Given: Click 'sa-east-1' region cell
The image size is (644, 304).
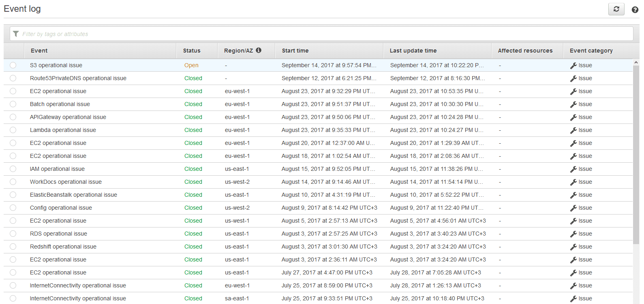Looking at the screenshot, I should pyautogui.click(x=237, y=298).
